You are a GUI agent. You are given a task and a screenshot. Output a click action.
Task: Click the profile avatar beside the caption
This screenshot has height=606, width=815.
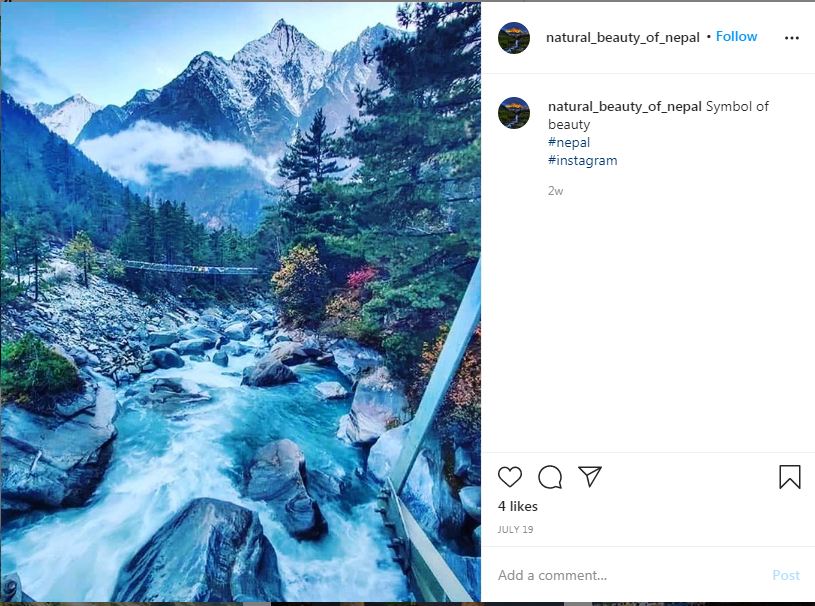click(514, 113)
